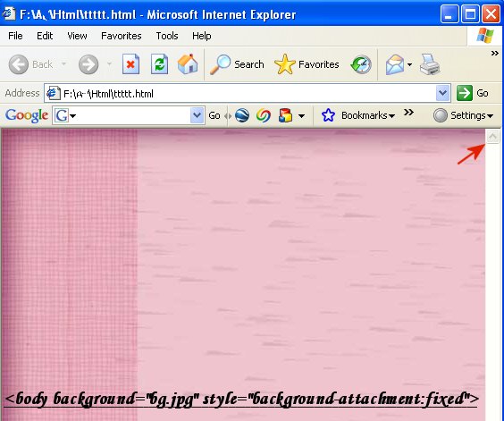Expand the address bar dropdown

[443, 93]
